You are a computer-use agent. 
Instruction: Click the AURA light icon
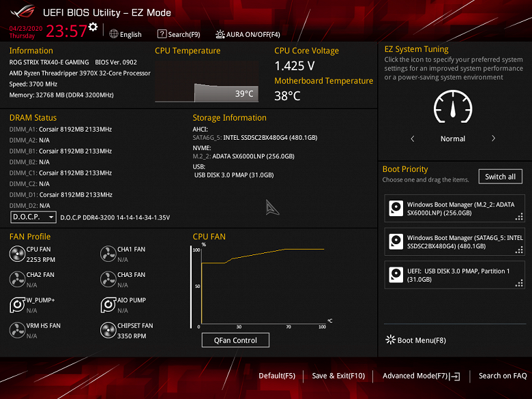(220, 34)
